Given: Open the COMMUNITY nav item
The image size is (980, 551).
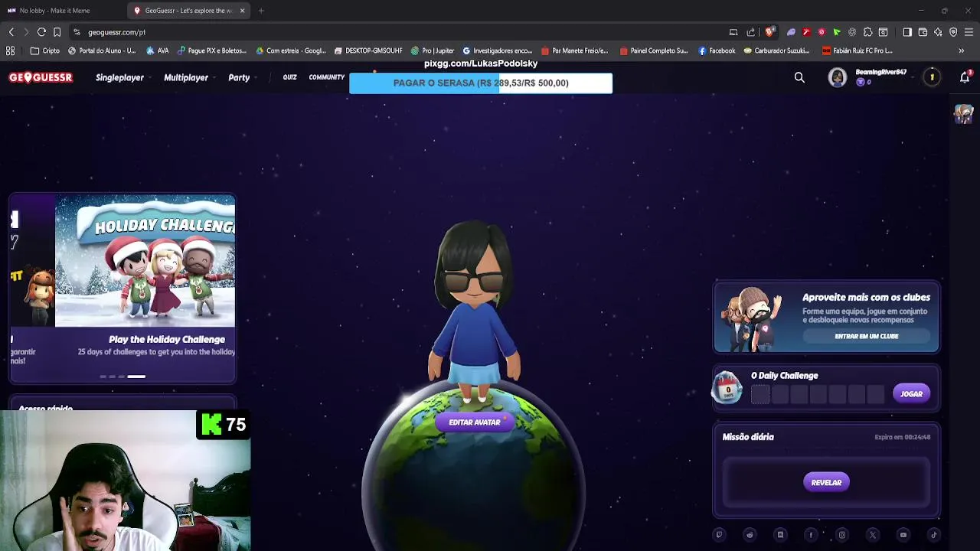Looking at the screenshot, I should (327, 77).
